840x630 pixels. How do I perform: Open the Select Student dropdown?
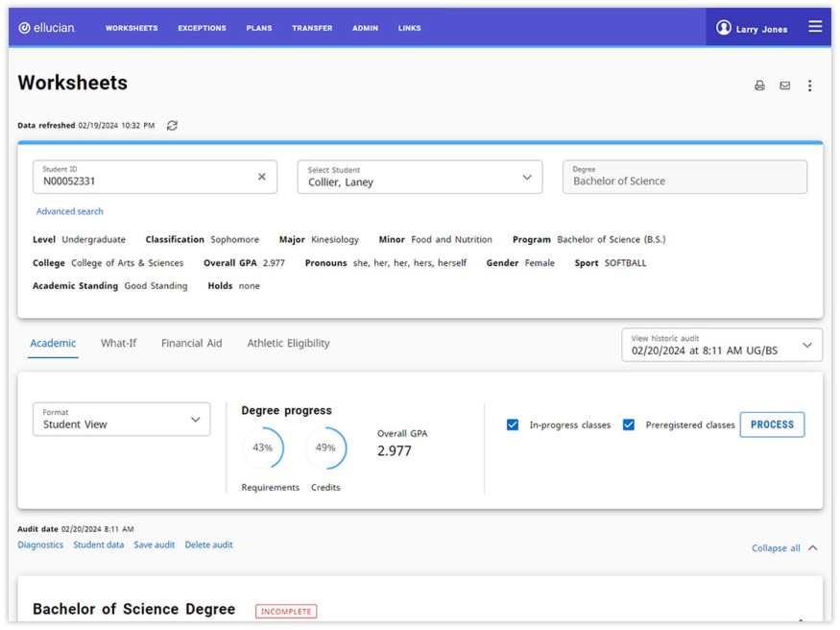pos(526,176)
